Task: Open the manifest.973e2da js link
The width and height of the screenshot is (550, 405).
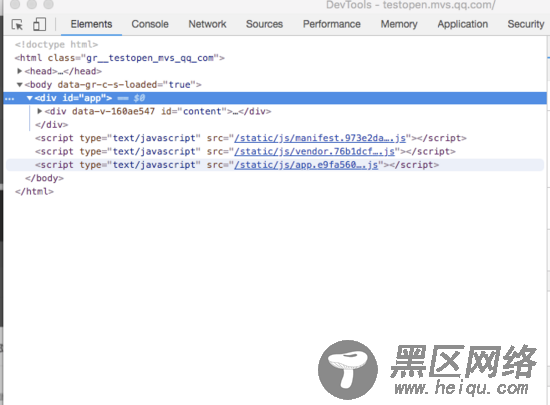Action: coord(320,138)
